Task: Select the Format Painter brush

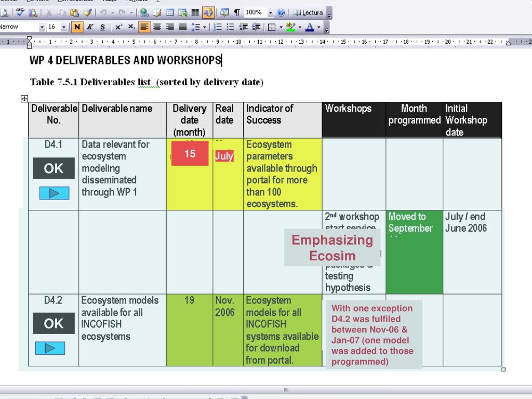Action: pyautogui.click(x=87, y=13)
